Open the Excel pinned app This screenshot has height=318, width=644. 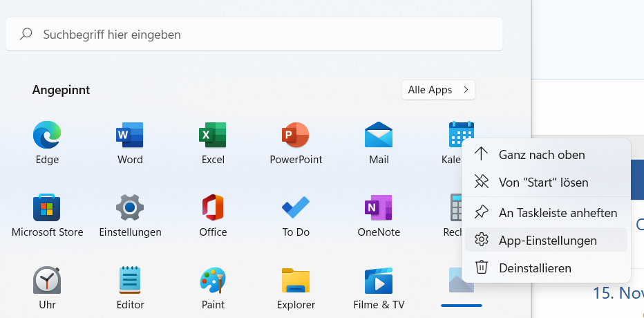point(213,142)
